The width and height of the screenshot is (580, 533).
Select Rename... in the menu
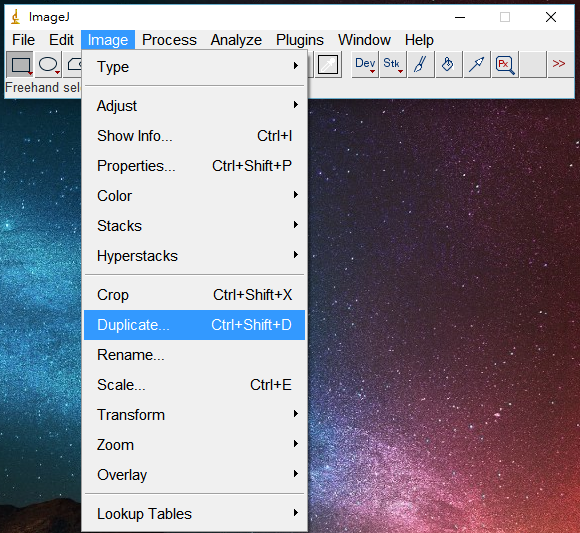click(195, 355)
